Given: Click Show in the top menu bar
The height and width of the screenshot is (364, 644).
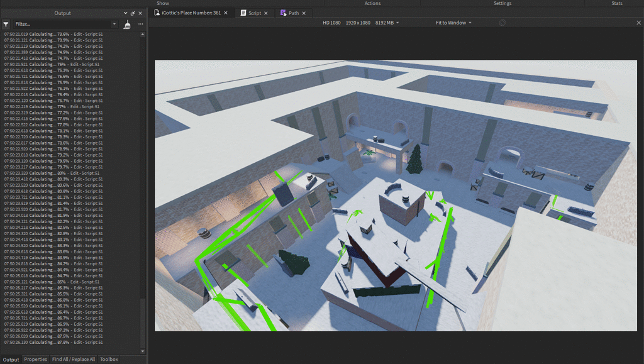Looking at the screenshot, I should (162, 3).
